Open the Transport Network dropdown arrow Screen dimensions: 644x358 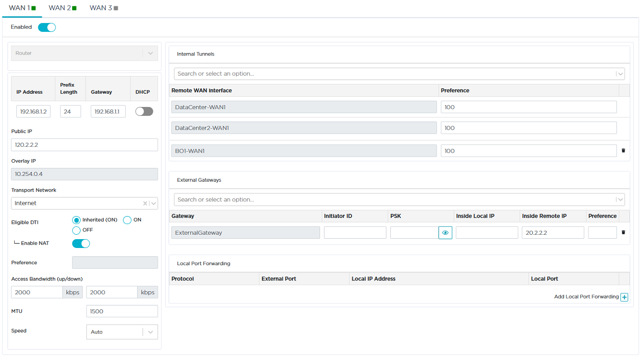click(153, 203)
